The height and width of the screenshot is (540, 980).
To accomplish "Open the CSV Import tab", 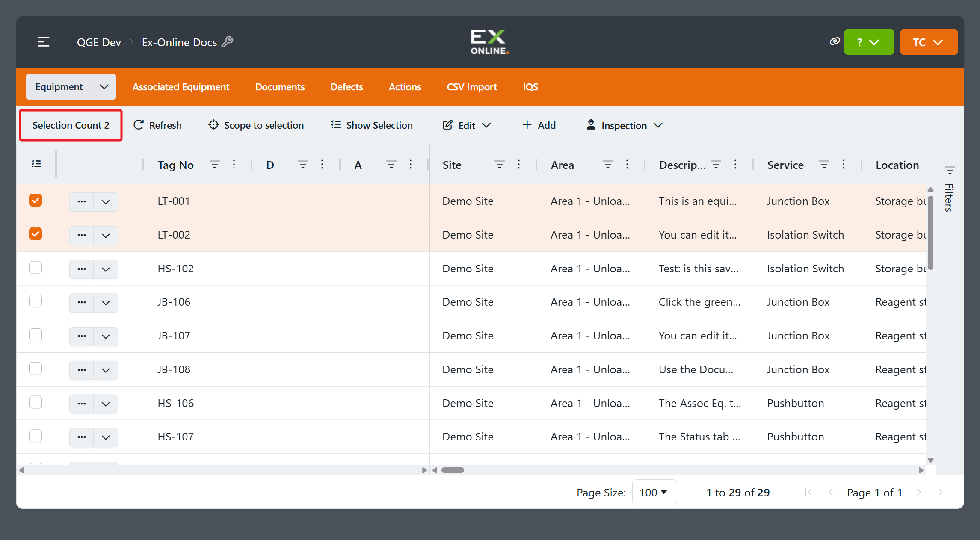I will coord(472,87).
